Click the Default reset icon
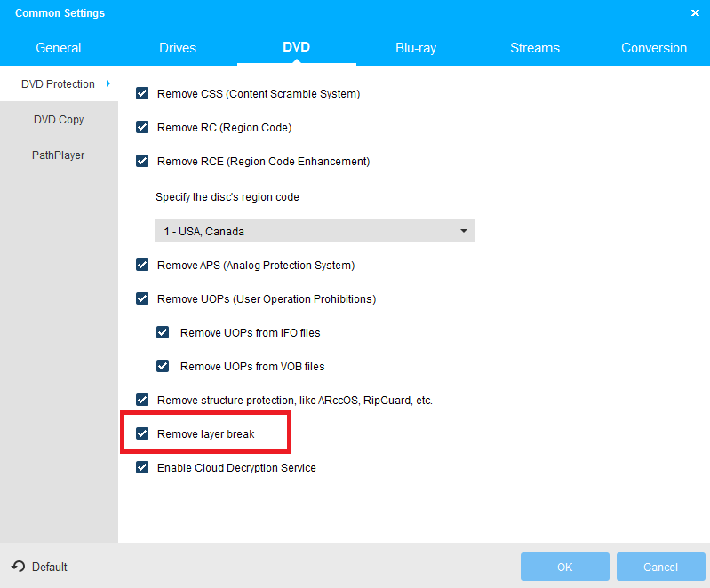Image resolution: width=710 pixels, height=588 pixels. pos(18,567)
